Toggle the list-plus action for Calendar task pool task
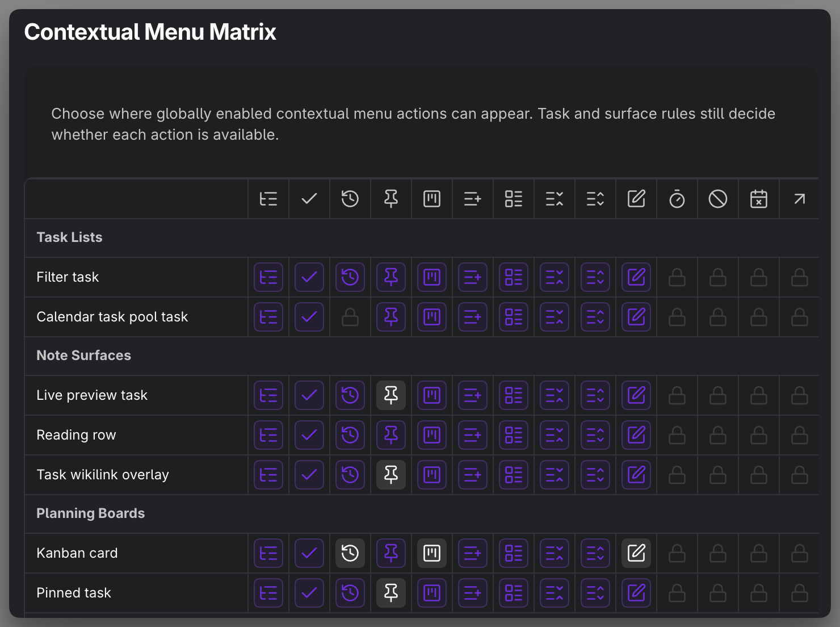 (x=473, y=317)
